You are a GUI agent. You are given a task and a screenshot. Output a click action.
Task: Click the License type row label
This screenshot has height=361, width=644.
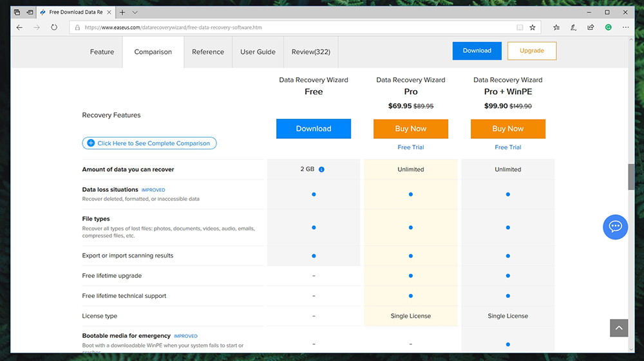tap(99, 316)
